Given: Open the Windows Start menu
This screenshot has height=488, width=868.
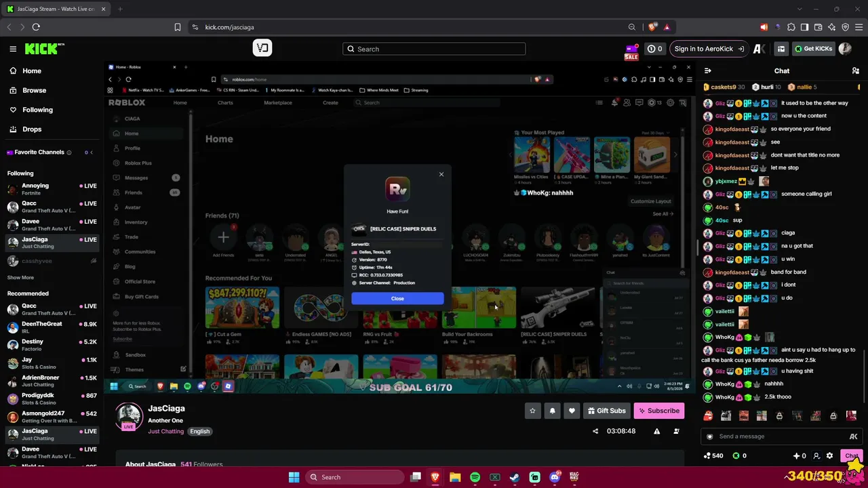Looking at the screenshot, I should [x=294, y=477].
